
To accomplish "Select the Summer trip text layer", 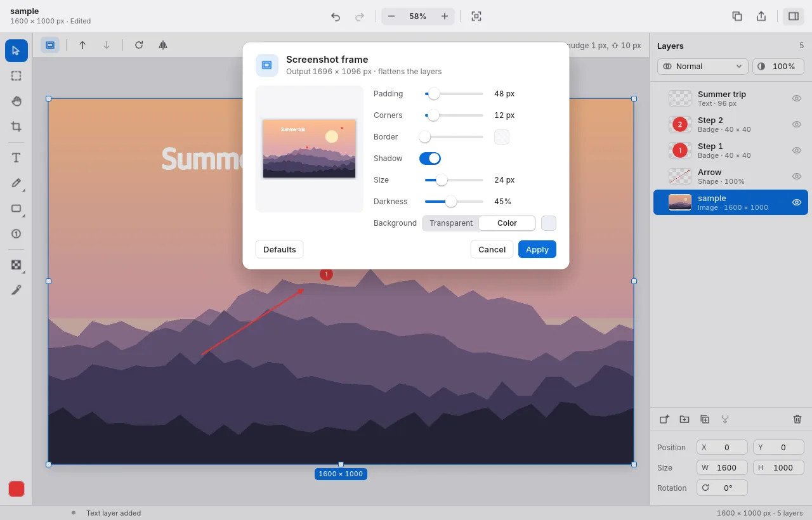I will pos(731,98).
